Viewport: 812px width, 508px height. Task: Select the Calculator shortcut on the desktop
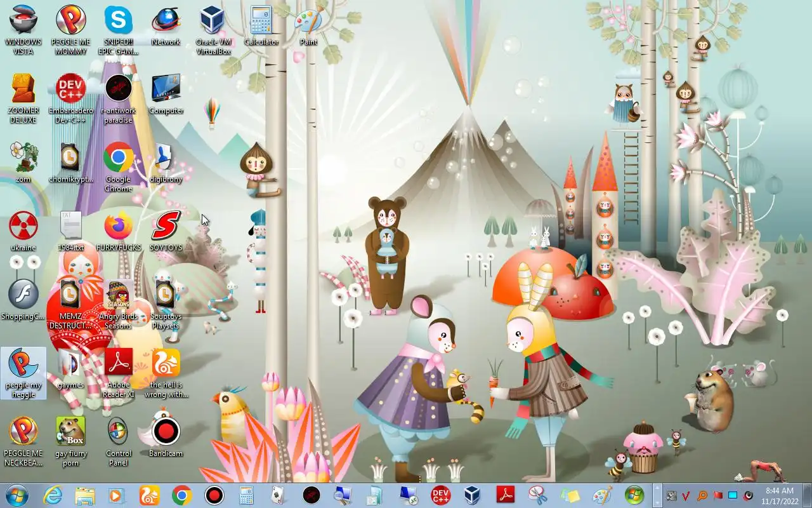pyautogui.click(x=261, y=25)
